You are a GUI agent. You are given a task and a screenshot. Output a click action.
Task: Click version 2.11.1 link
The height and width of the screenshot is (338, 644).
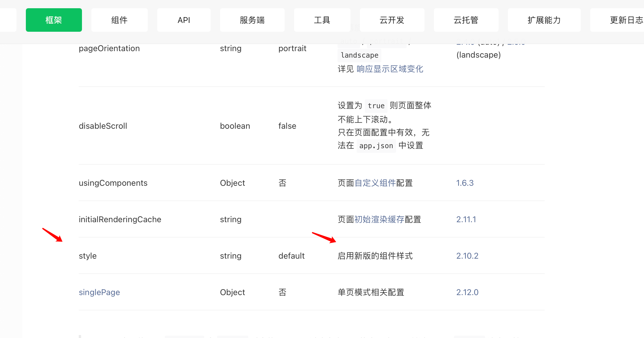(466, 220)
